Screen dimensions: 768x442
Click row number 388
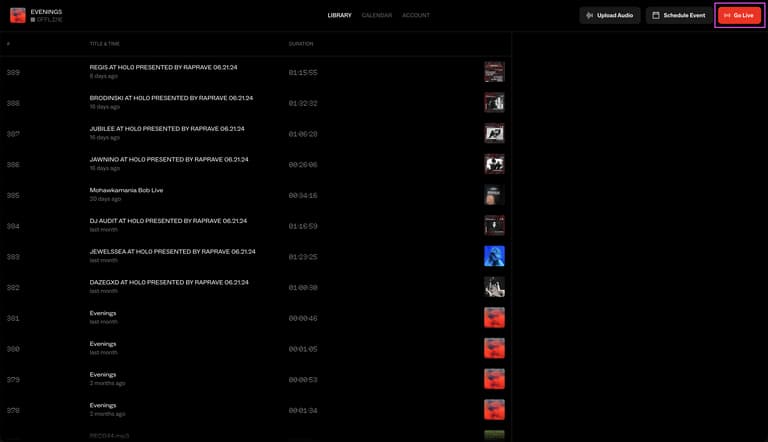[13, 103]
